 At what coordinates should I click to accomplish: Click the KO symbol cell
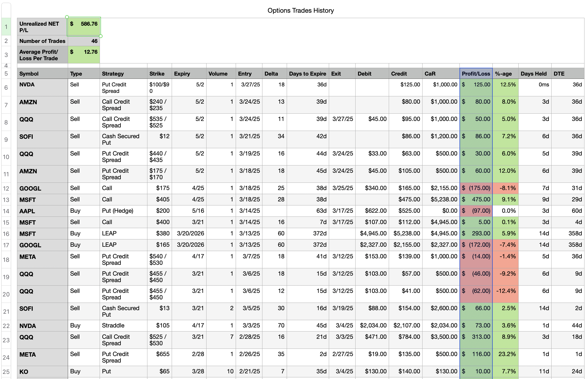click(42, 372)
